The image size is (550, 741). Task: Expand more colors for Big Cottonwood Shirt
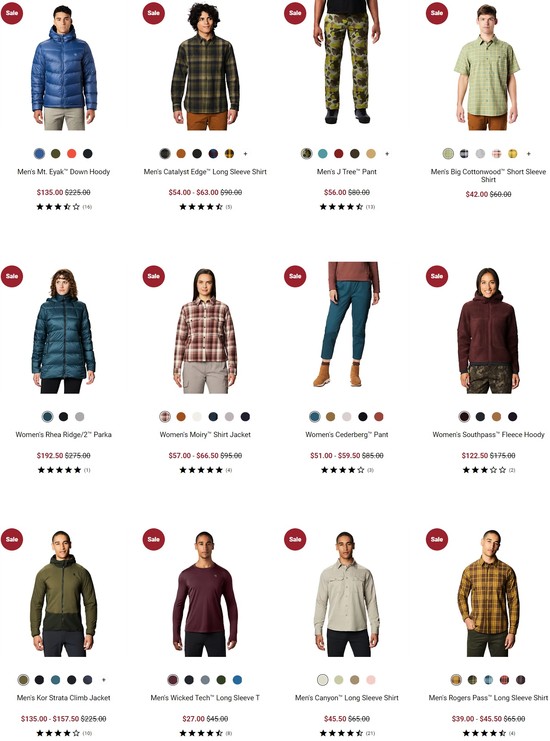529,154
